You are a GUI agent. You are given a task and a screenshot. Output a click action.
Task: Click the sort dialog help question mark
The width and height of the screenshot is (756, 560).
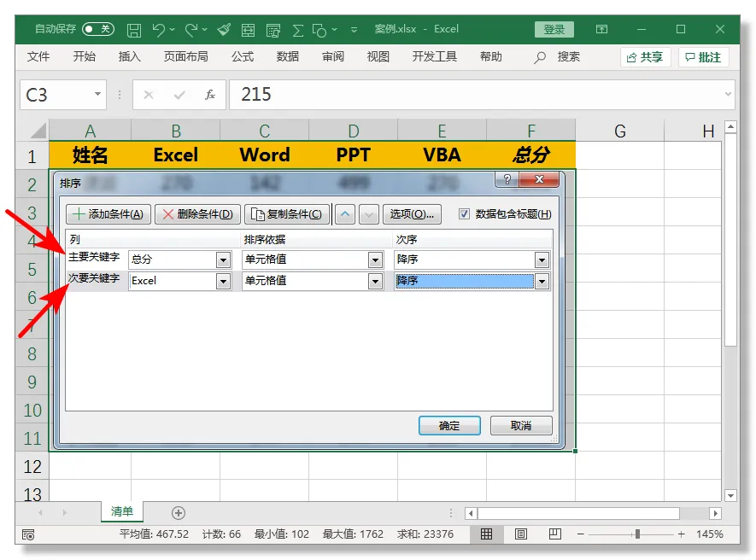(x=507, y=179)
